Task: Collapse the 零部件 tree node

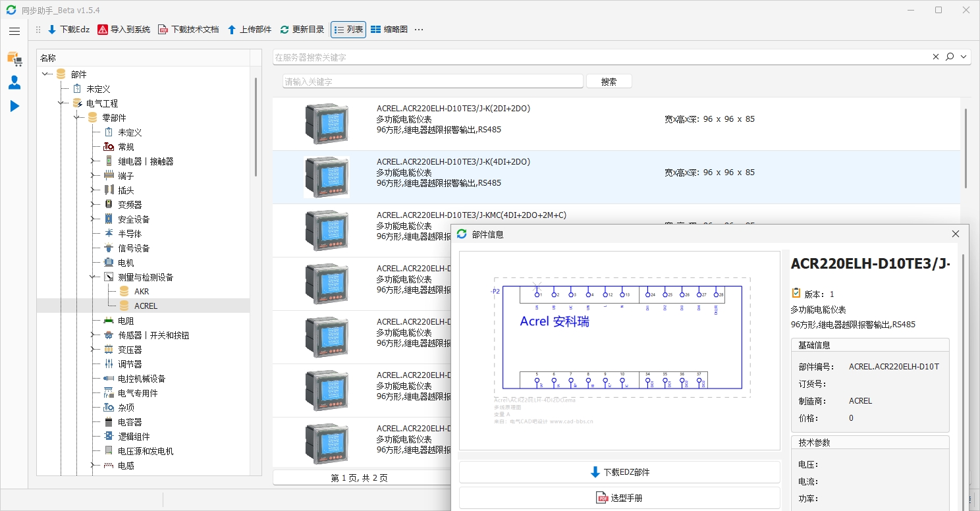Action: point(77,118)
